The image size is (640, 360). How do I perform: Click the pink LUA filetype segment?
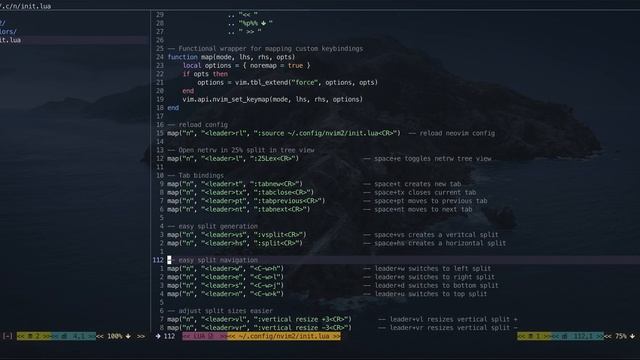click(204, 336)
